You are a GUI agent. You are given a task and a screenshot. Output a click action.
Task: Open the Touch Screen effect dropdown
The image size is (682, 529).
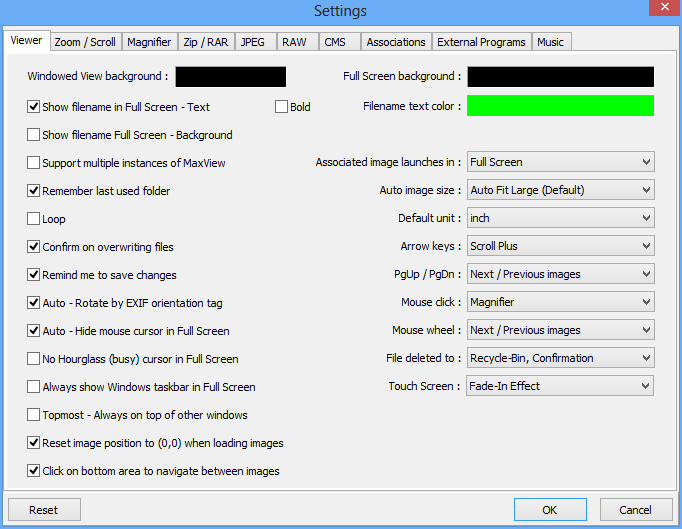coord(560,386)
